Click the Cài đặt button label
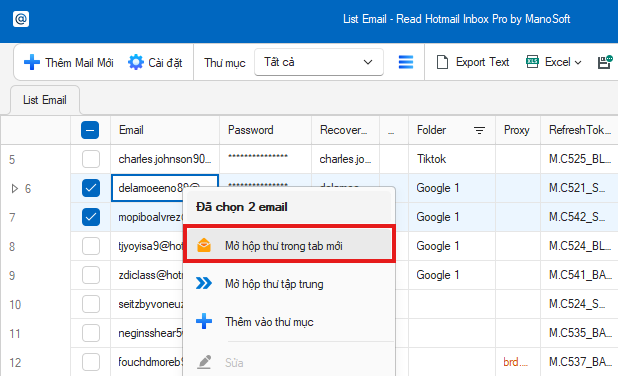The height and width of the screenshot is (376, 618). (x=165, y=63)
